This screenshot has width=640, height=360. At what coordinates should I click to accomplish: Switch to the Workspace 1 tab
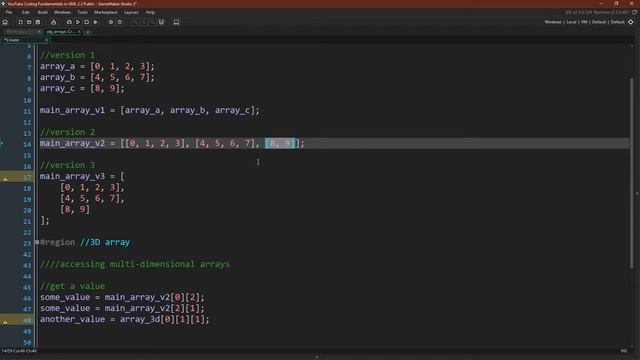point(18,32)
